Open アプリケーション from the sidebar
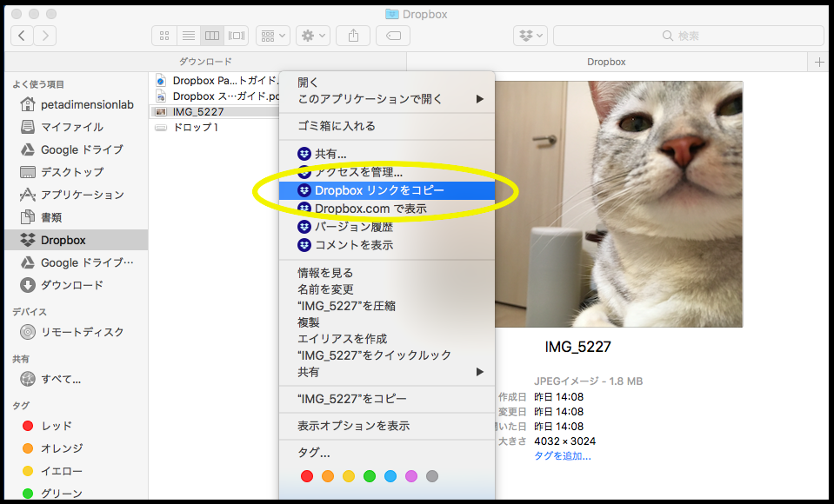 click(x=61, y=196)
